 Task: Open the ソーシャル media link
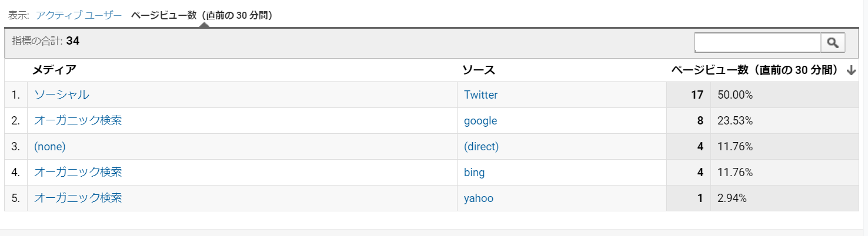(x=62, y=95)
